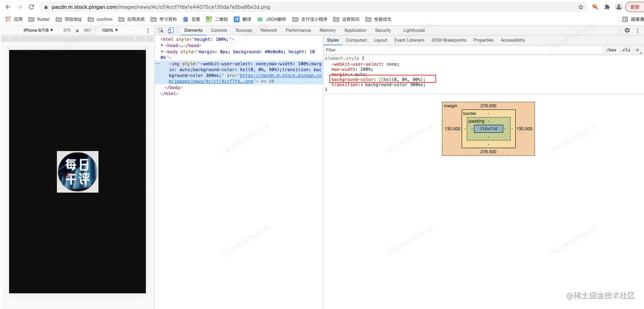Open the 应用系统 bookmark folder

[132, 19]
